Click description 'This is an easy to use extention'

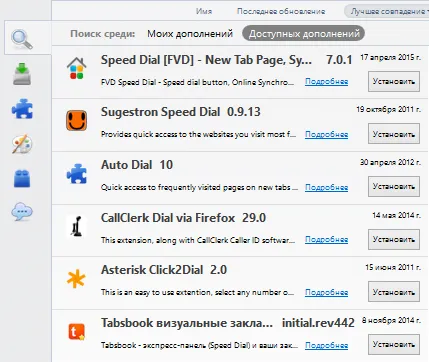197,292
